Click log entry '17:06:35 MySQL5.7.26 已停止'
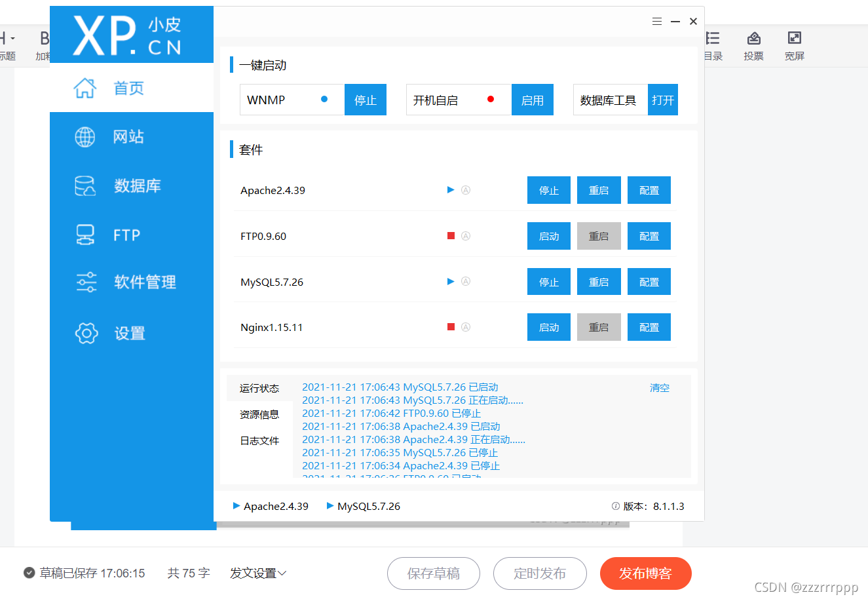868x601 pixels. [x=400, y=453]
